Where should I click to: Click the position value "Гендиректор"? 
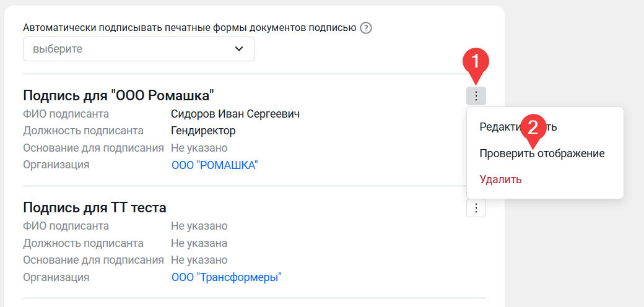(x=203, y=131)
